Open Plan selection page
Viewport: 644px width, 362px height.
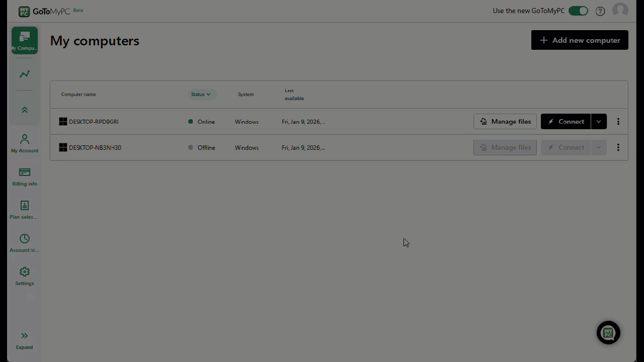(x=25, y=210)
